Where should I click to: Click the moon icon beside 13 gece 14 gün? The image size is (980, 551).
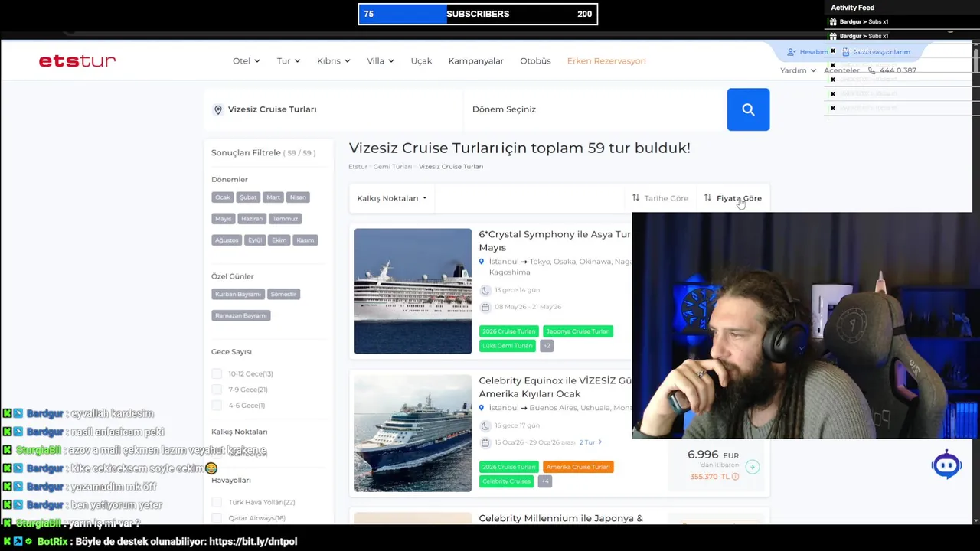tap(485, 290)
